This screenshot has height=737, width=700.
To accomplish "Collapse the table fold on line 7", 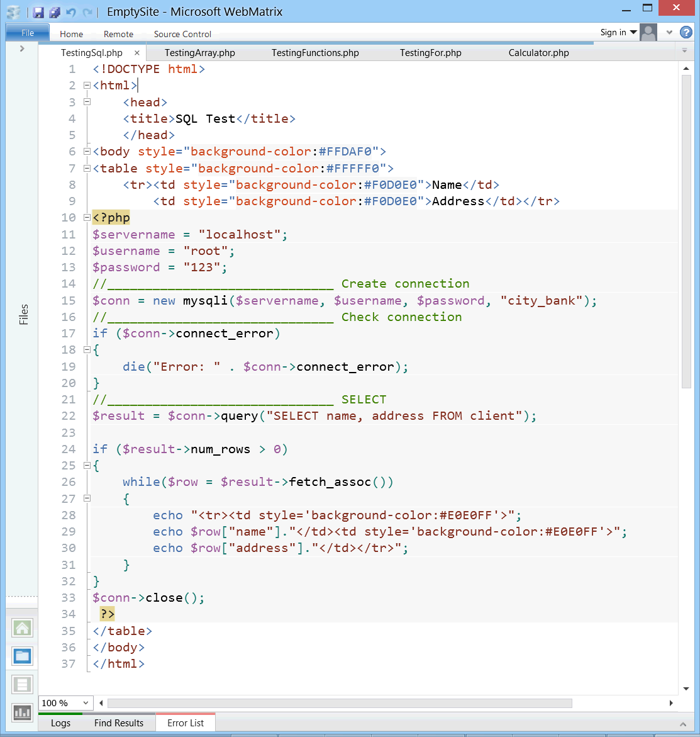I will pos(87,168).
